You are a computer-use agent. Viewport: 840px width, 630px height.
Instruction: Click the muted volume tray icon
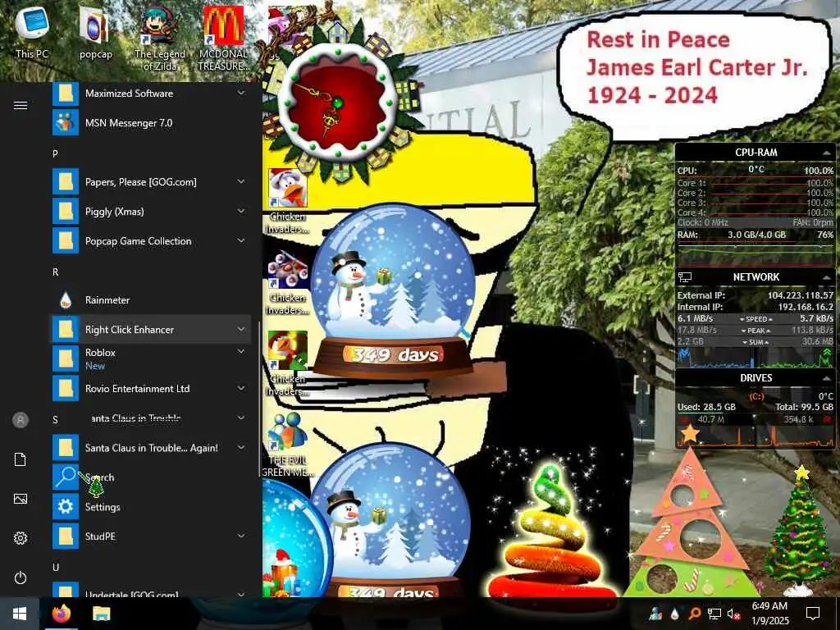pos(733,614)
